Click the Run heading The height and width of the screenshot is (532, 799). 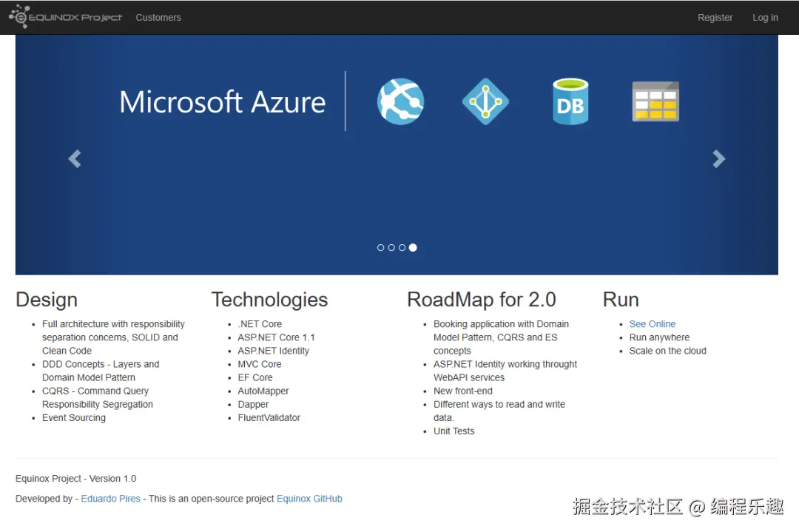click(x=621, y=300)
